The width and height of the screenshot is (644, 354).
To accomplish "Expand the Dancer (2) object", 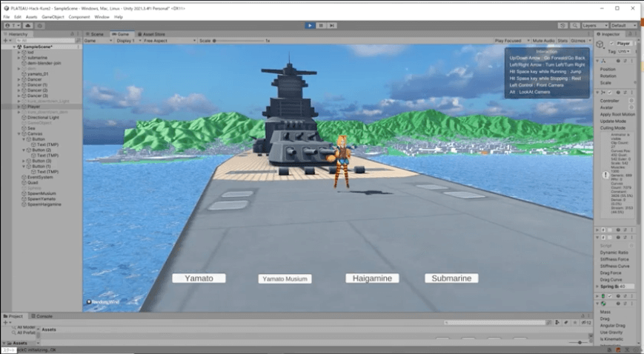I will point(19,90).
